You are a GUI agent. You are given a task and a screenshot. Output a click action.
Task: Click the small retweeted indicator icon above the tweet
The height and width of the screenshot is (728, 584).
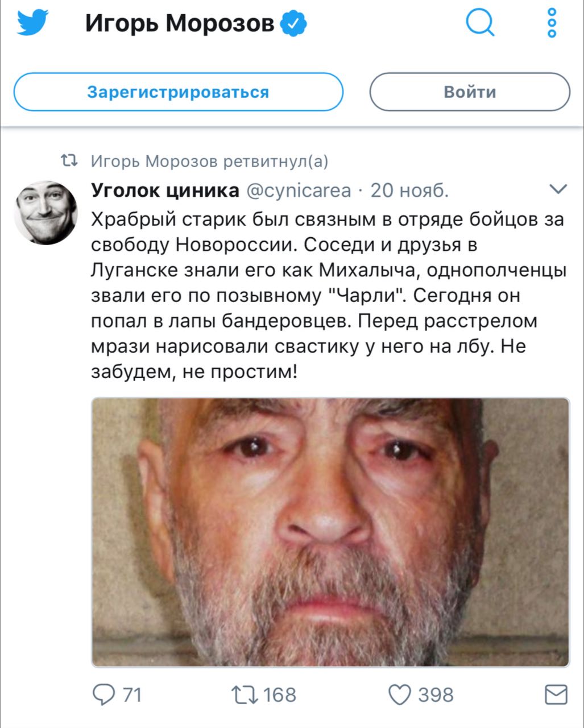[69, 162]
